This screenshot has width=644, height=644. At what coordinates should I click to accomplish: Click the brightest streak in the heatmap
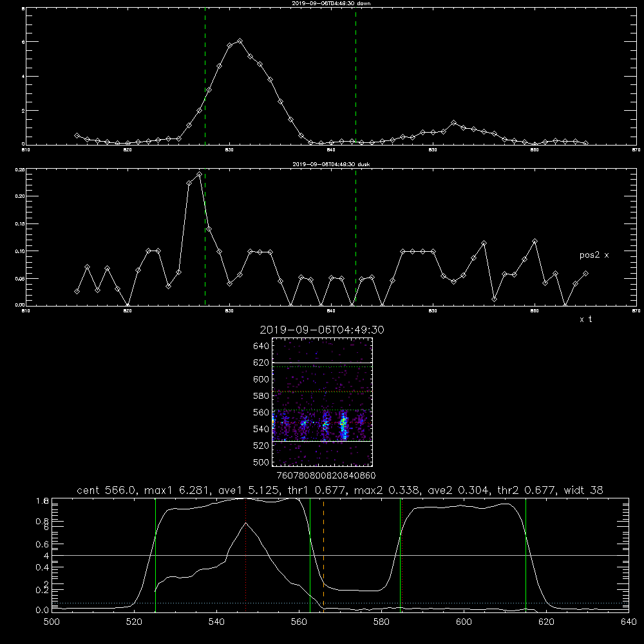(343, 425)
